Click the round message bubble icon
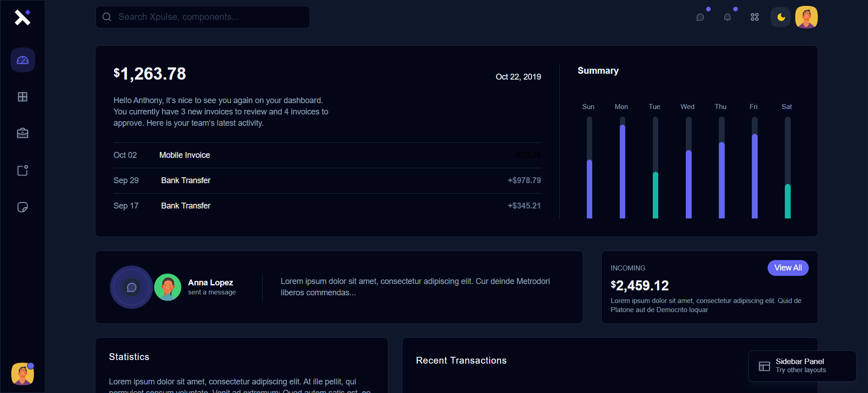The width and height of the screenshot is (868, 393). click(132, 287)
